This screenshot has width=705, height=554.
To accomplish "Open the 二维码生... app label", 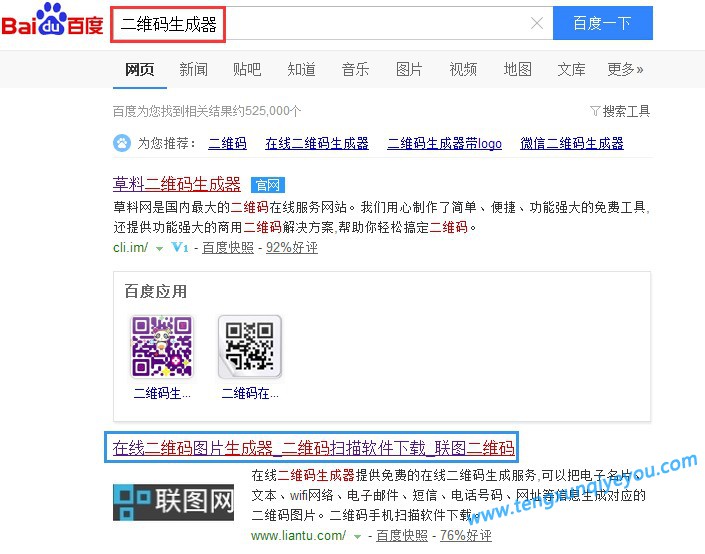I will pos(162,393).
